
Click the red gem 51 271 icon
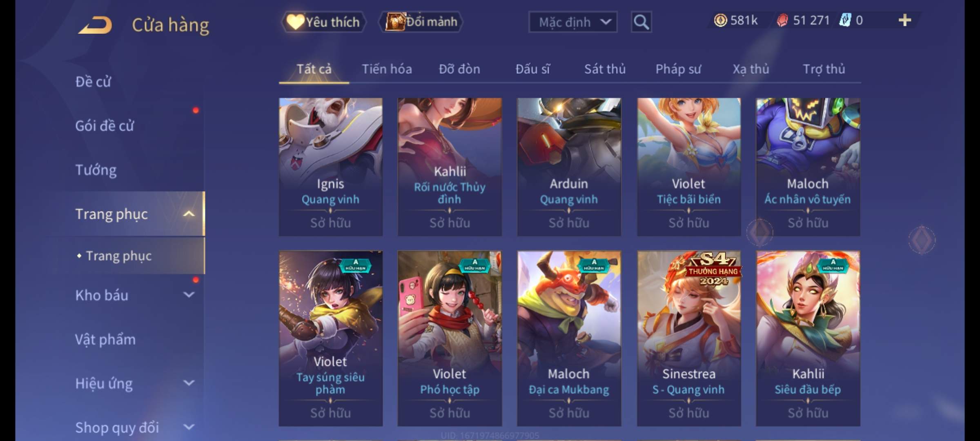coord(782,20)
